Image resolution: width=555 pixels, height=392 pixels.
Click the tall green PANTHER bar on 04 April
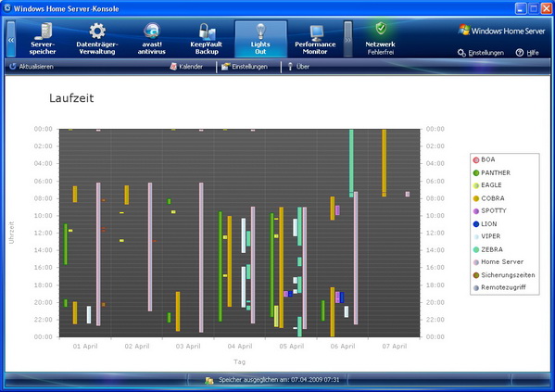[x=220, y=266]
